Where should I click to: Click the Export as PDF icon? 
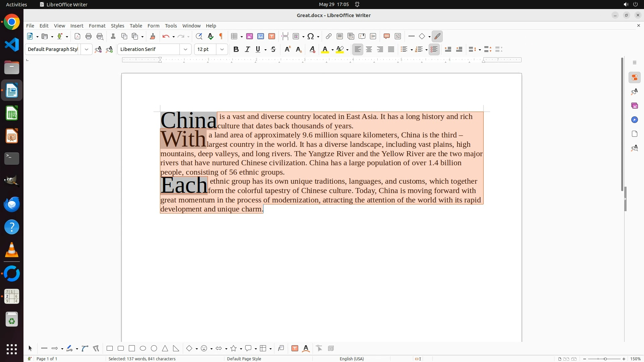77,36
